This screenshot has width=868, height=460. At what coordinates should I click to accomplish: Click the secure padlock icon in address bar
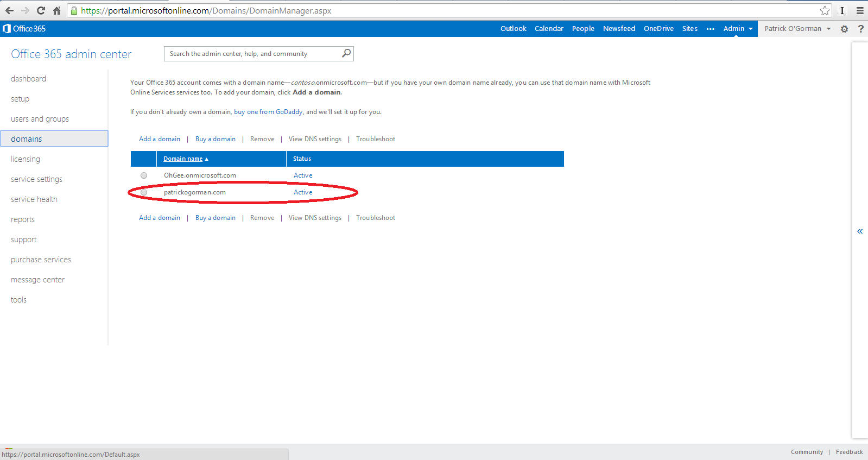(x=74, y=10)
